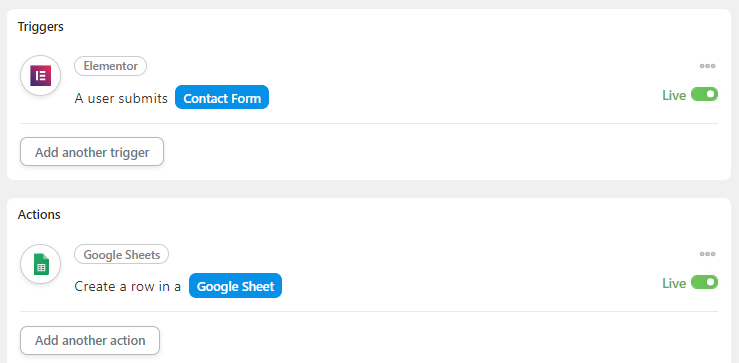
Task: Click the Google Sheets integration label pill
Action: (x=122, y=255)
